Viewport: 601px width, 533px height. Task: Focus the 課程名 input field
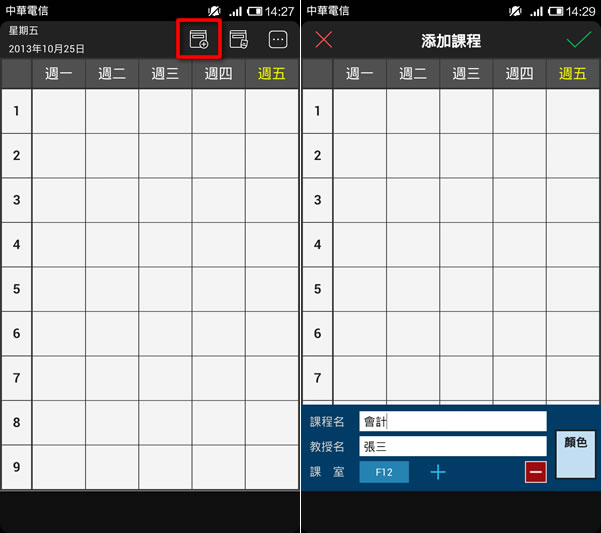point(453,421)
